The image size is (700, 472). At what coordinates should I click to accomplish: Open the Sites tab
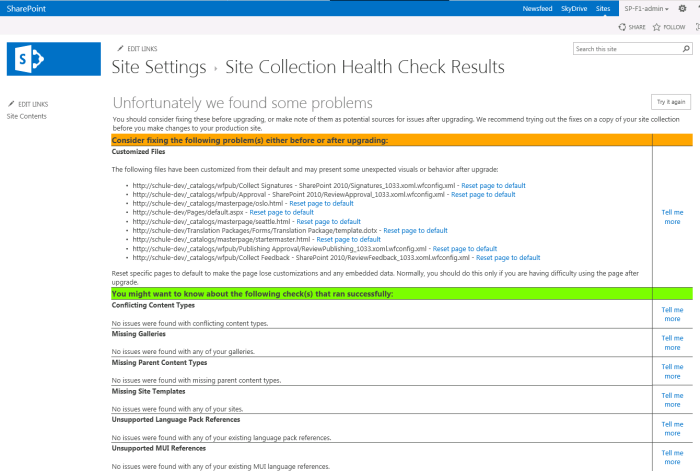tap(603, 8)
